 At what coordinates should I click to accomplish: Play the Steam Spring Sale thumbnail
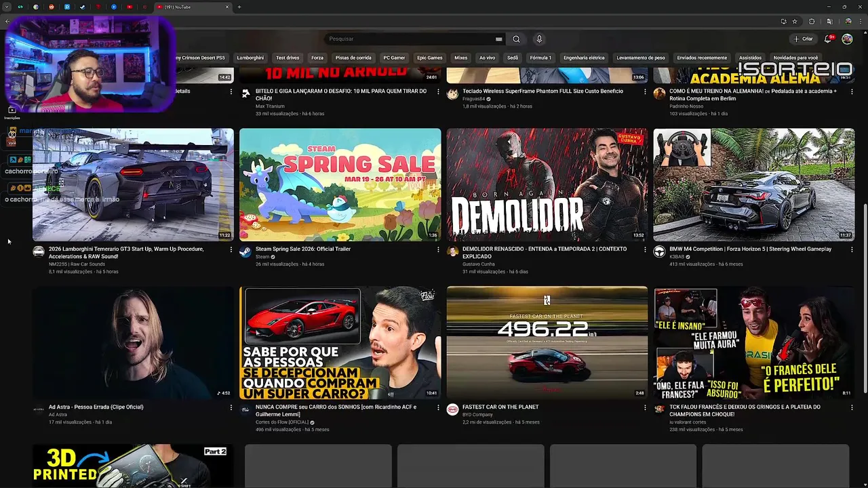tap(340, 184)
